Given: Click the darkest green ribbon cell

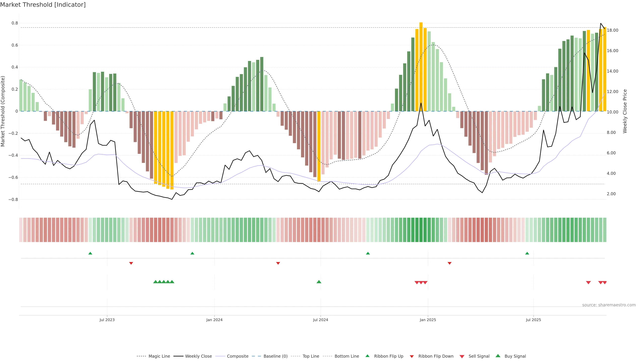Looking at the screenshot, I should tap(421, 230).
